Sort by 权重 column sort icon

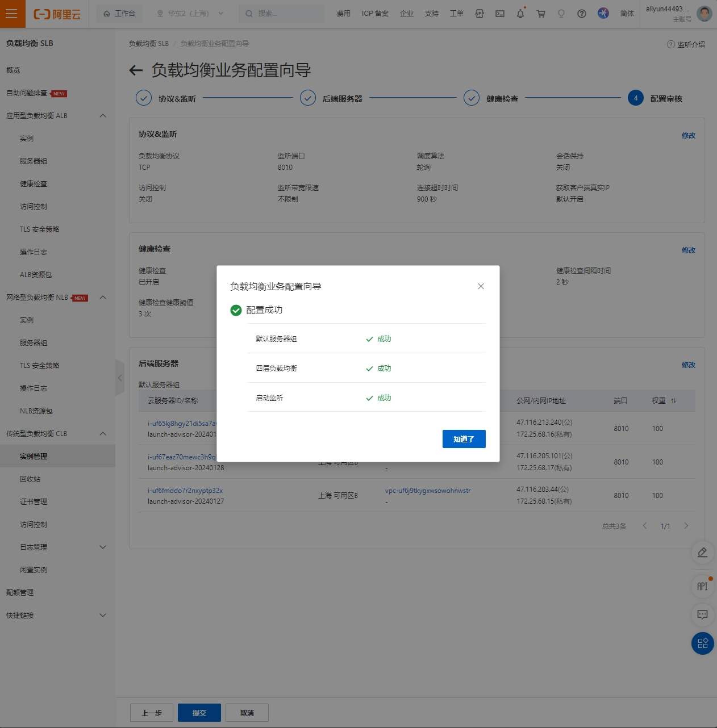pyautogui.click(x=673, y=401)
